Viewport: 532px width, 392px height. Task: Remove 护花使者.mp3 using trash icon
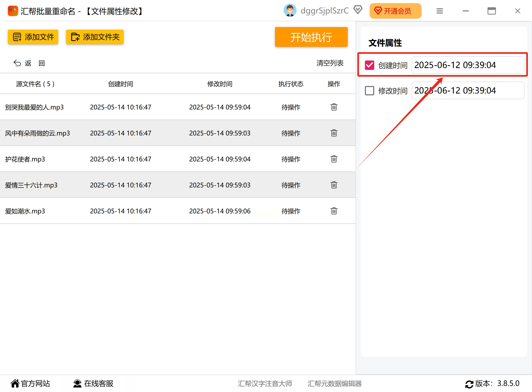pyautogui.click(x=334, y=159)
